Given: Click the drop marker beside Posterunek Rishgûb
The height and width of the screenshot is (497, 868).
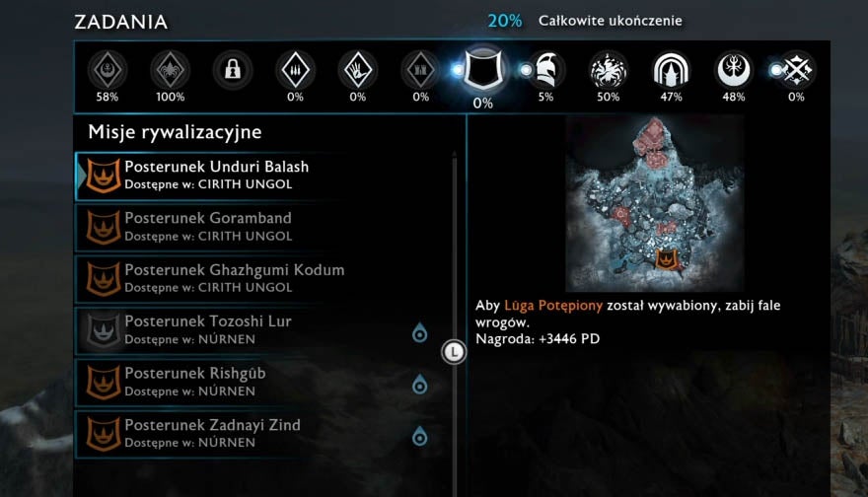Looking at the screenshot, I should click(419, 385).
